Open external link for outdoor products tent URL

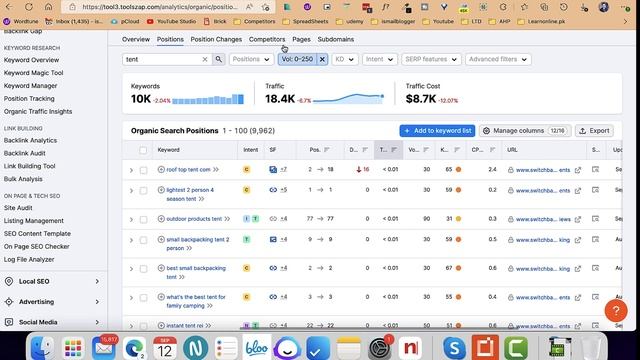click(x=578, y=220)
